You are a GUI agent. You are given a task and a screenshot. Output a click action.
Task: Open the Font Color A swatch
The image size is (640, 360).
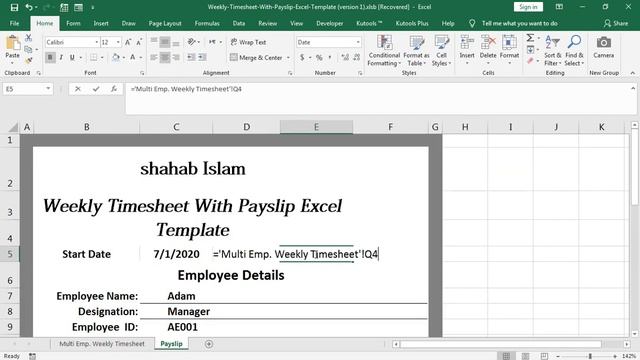[133, 58]
